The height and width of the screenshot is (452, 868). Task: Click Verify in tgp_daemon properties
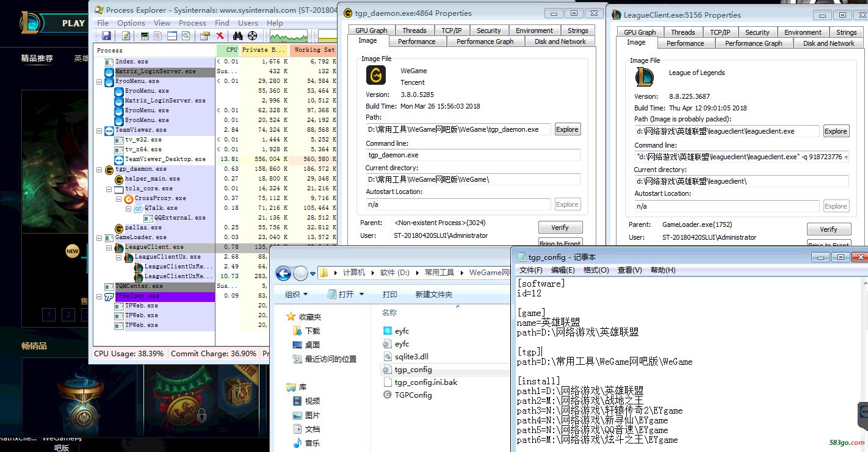click(560, 228)
